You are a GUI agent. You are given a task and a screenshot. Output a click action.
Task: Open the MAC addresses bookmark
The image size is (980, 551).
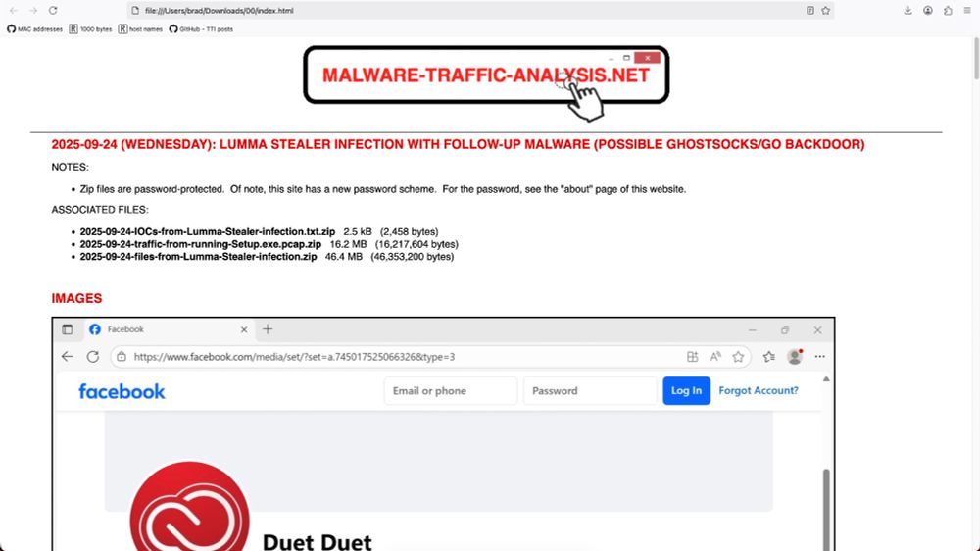[x=35, y=29]
